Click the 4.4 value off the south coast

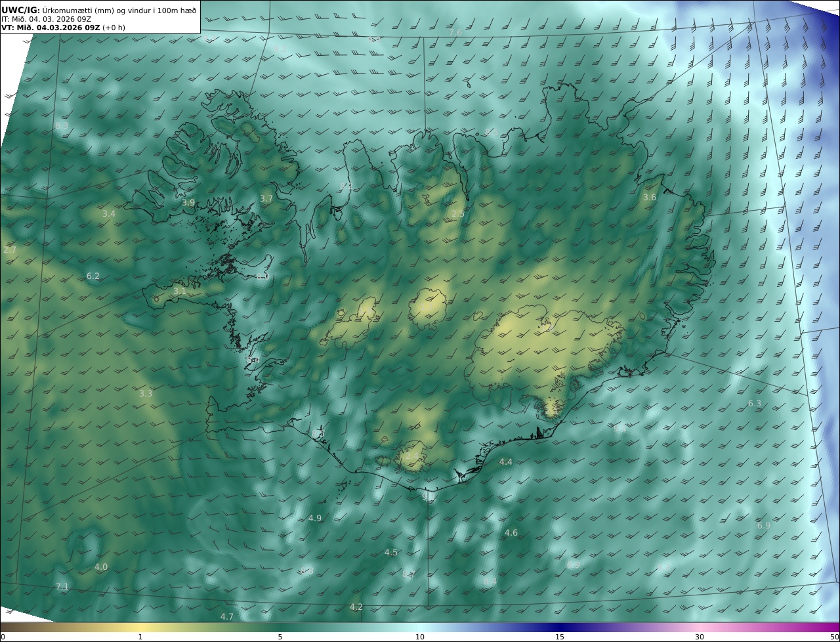coord(506,462)
